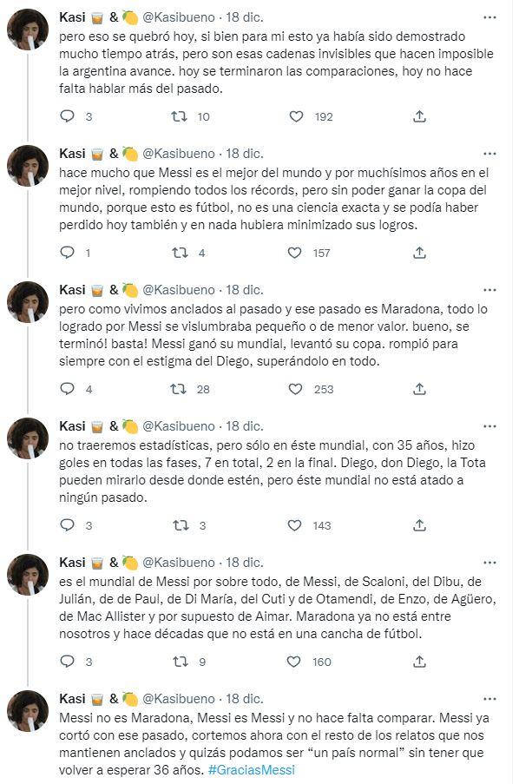Like the tweet with 157 likes

295,253
